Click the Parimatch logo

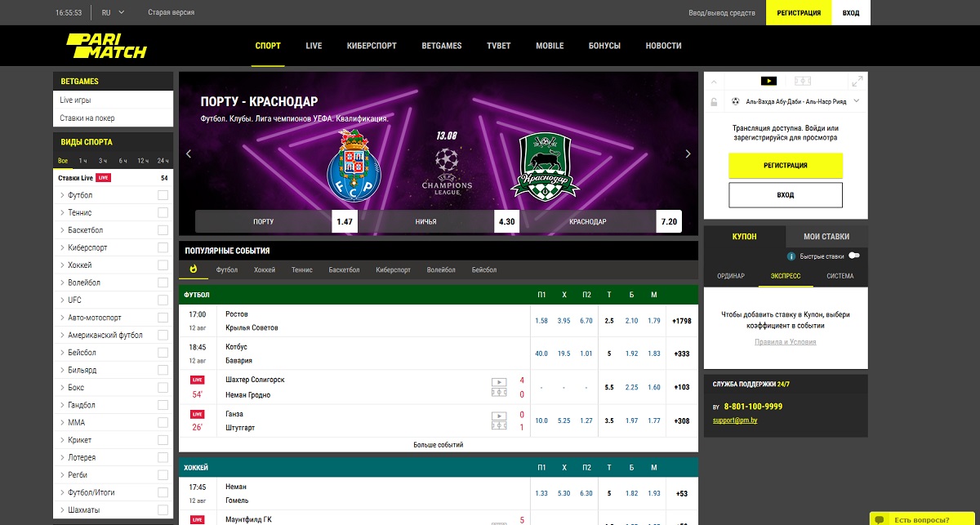(106, 46)
